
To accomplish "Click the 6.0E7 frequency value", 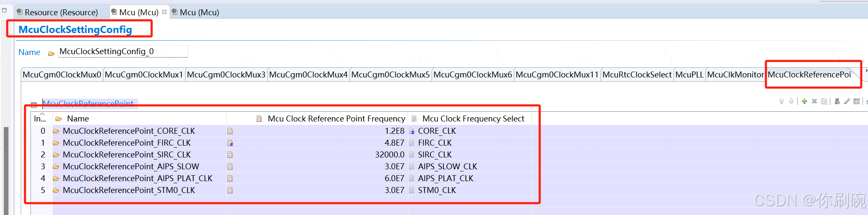I will point(394,179).
